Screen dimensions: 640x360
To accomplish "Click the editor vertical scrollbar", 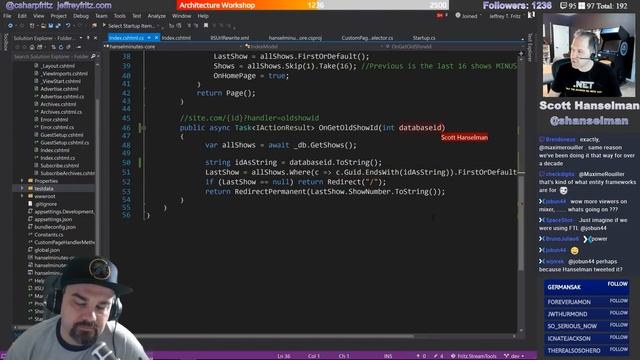I will 521,192.
